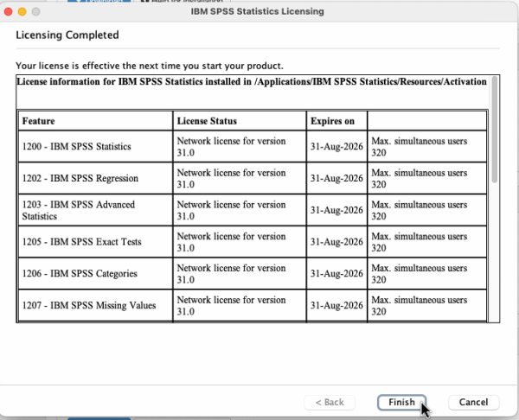Image resolution: width=519 pixels, height=420 pixels.
Task: Click the expiry date in Exact Tests row
Action: (x=336, y=242)
